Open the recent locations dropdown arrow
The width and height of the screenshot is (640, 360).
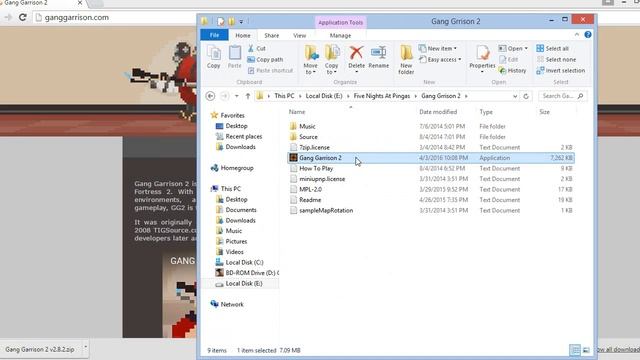(237, 96)
